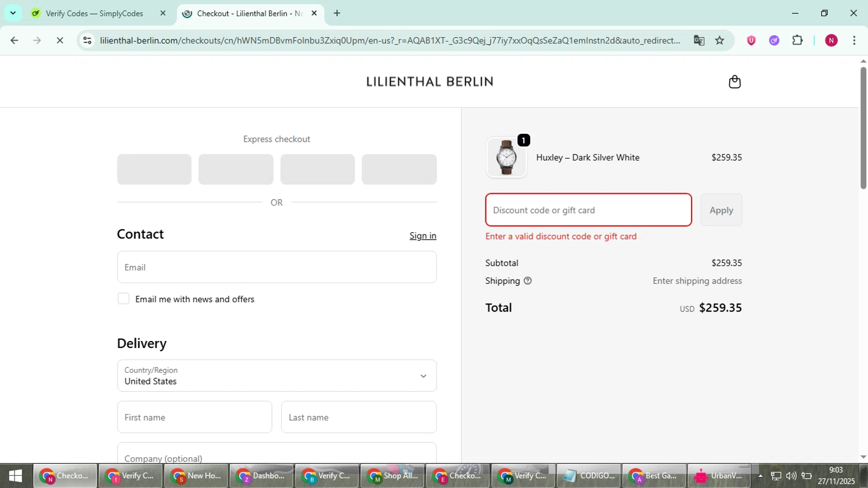
Task: Click the fourth express checkout button
Action: pos(399,169)
